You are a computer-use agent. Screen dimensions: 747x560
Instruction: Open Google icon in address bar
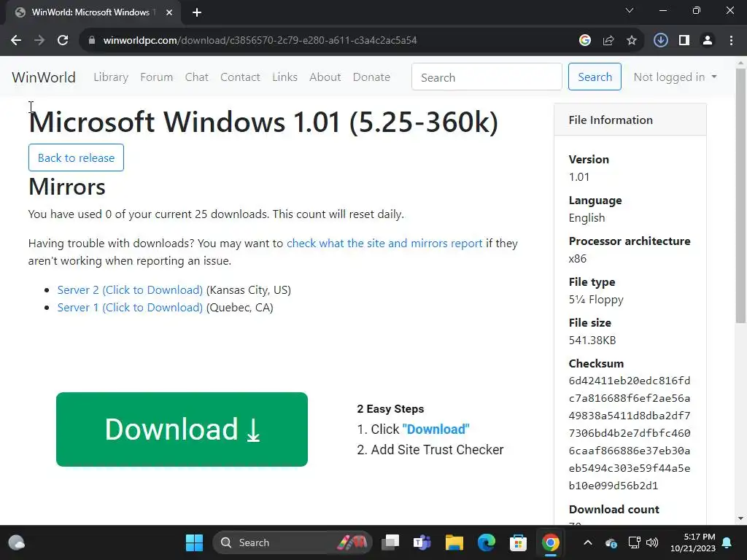[x=585, y=41]
